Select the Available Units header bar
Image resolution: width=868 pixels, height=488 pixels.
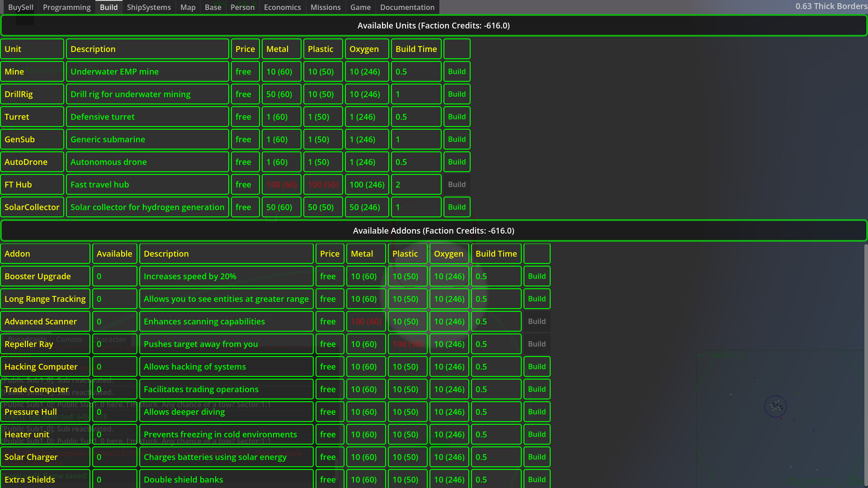click(434, 25)
